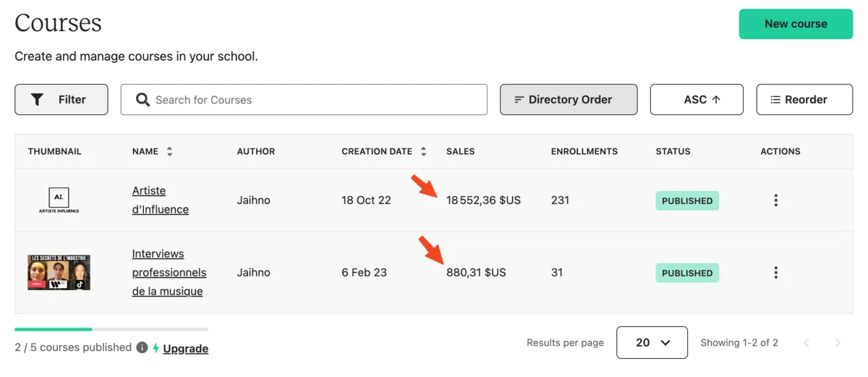Expand the results per page dropdown
868x377 pixels.
pos(652,342)
